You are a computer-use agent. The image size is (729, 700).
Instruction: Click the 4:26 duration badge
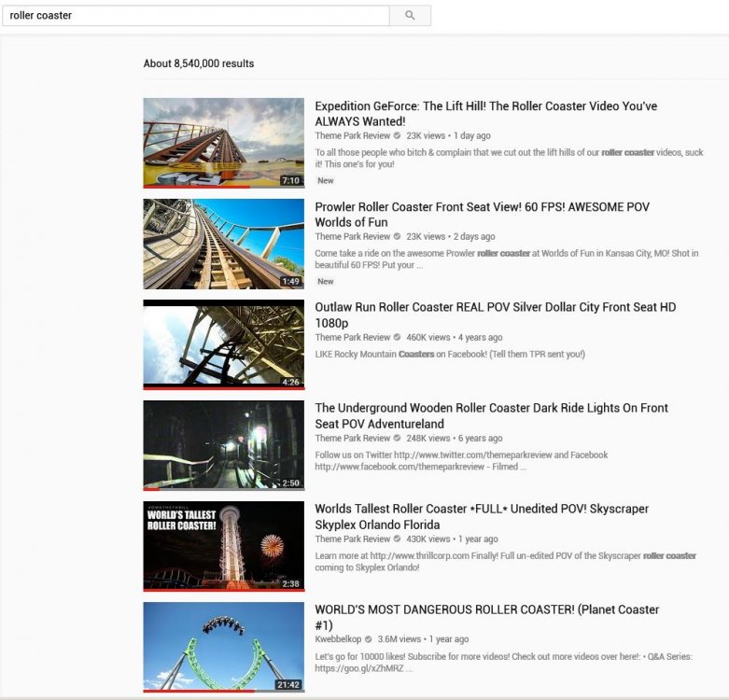(291, 382)
